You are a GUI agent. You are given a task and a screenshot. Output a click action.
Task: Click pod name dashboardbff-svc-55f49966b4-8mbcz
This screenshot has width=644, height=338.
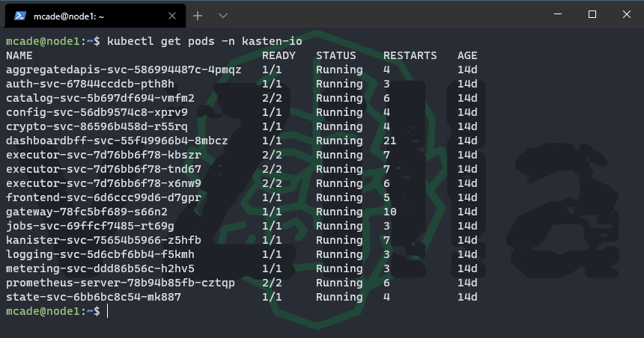tap(117, 141)
